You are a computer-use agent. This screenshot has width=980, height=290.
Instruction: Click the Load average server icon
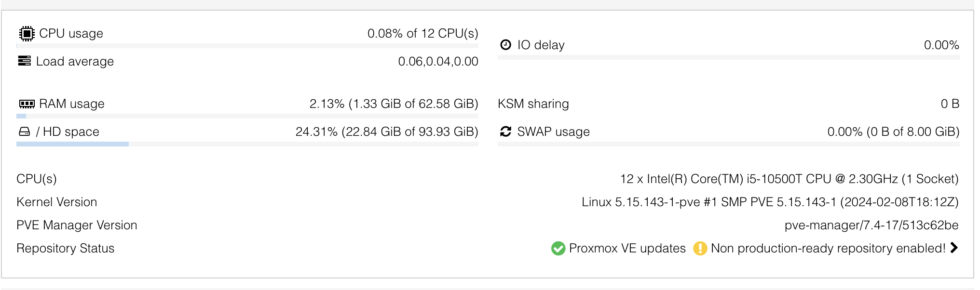(x=25, y=61)
